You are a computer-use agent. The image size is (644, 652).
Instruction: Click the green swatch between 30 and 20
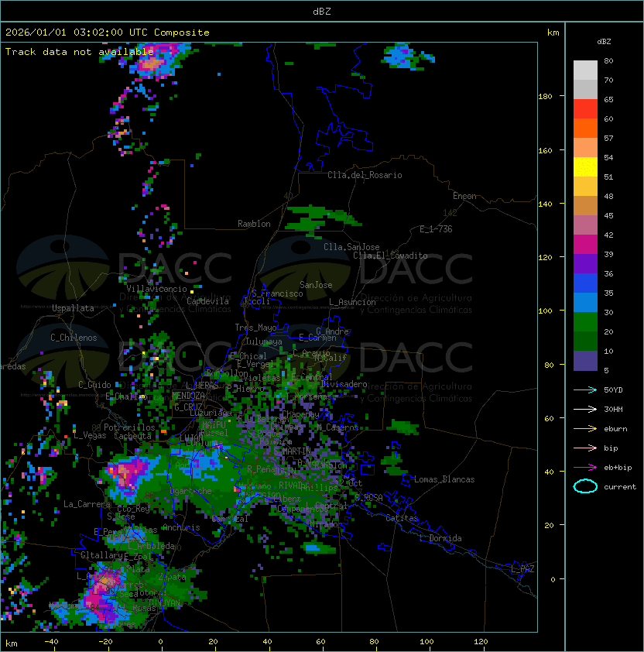pos(585,322)
